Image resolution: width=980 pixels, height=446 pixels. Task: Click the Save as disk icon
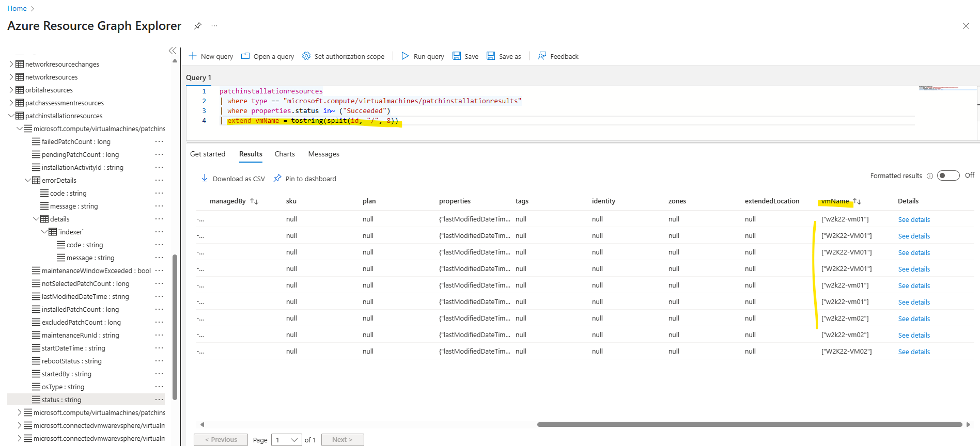tap(491, 56)
